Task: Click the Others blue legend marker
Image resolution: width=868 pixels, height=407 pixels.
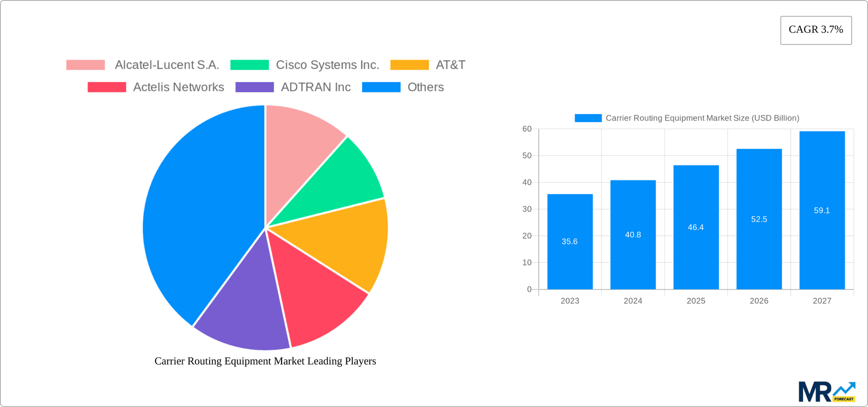Action: click(381, 87)
